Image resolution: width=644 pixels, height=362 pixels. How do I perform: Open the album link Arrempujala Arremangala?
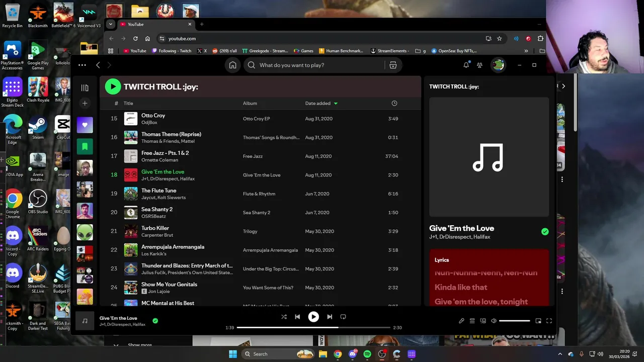[270, 250]
